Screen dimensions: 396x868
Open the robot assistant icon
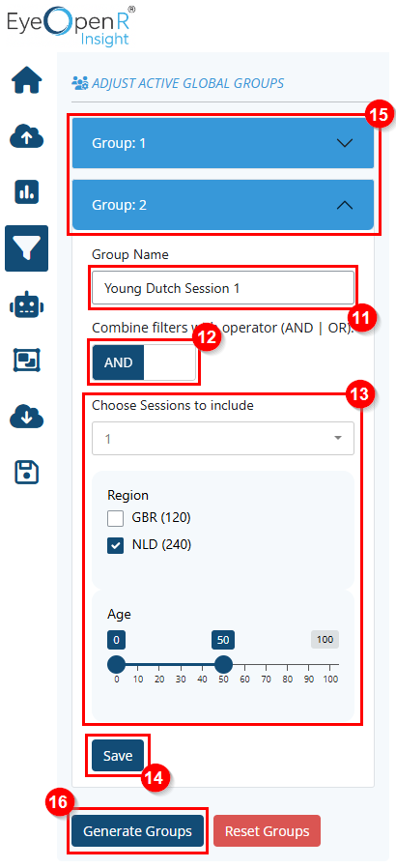[x=26, y=305]
